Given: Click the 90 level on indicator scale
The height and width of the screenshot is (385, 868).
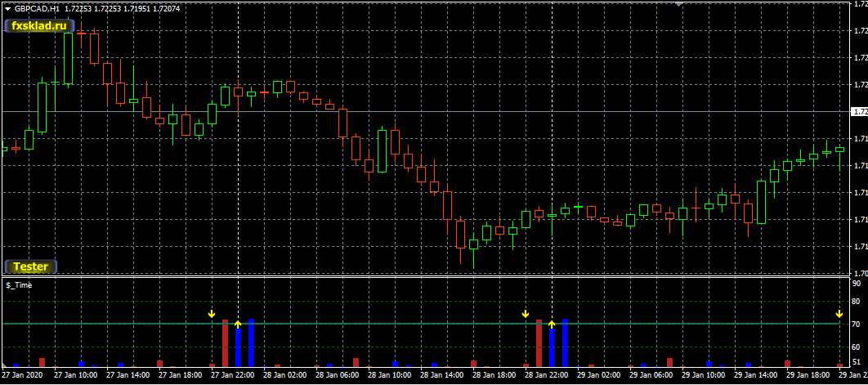Looking at the screenshot, I should click(857, 284).
